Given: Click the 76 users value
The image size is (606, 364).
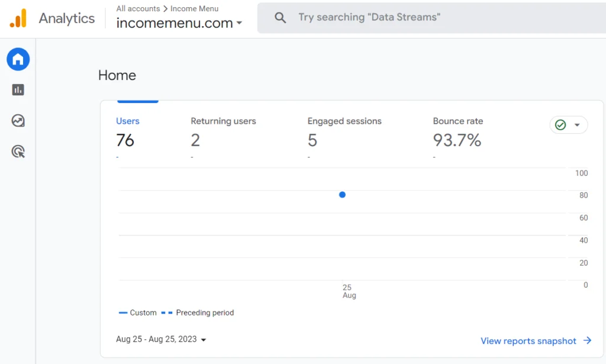Looking at the screenshot, I should (x=125, y=140).
